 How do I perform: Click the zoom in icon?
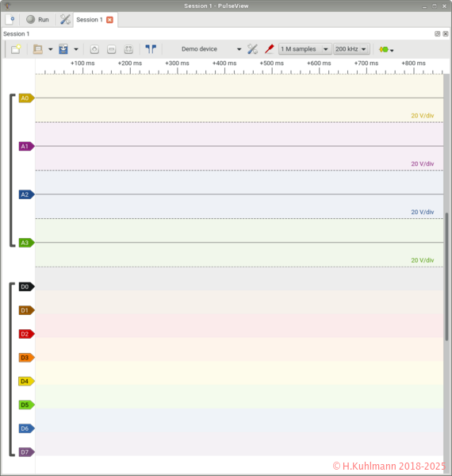tap(94, 49)
